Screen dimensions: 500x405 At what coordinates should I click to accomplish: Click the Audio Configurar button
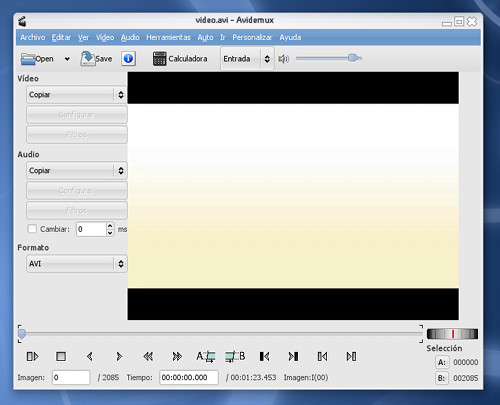coord(77,190)
